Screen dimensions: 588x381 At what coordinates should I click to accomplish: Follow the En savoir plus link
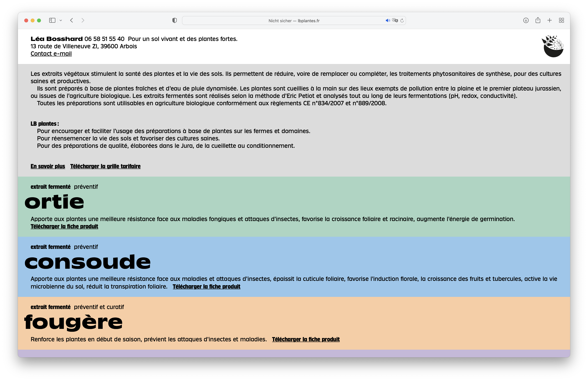[x=48, y=166]
